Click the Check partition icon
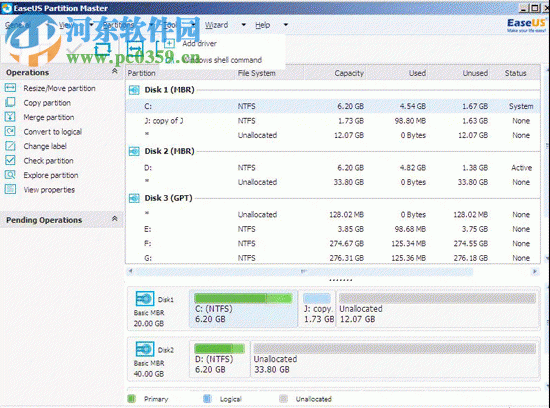Viewport: 550px width, 408px height. click(10, 160)
